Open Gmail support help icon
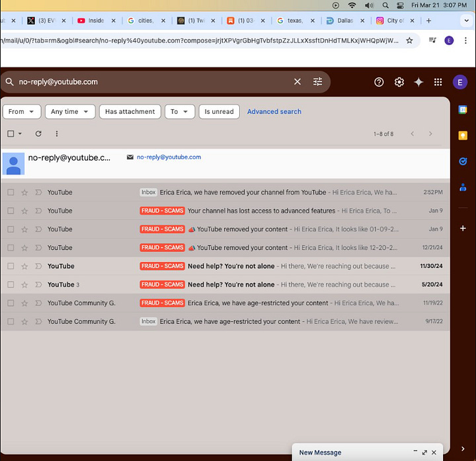 pyautogui.click(x=379, y=82)
